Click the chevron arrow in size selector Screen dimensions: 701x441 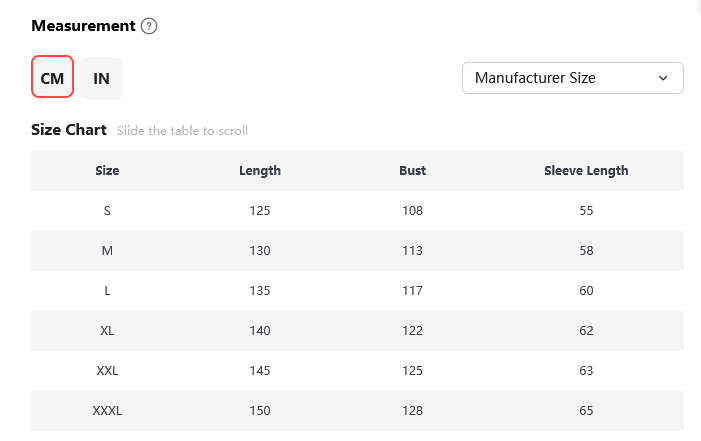[x=663, y=78]
